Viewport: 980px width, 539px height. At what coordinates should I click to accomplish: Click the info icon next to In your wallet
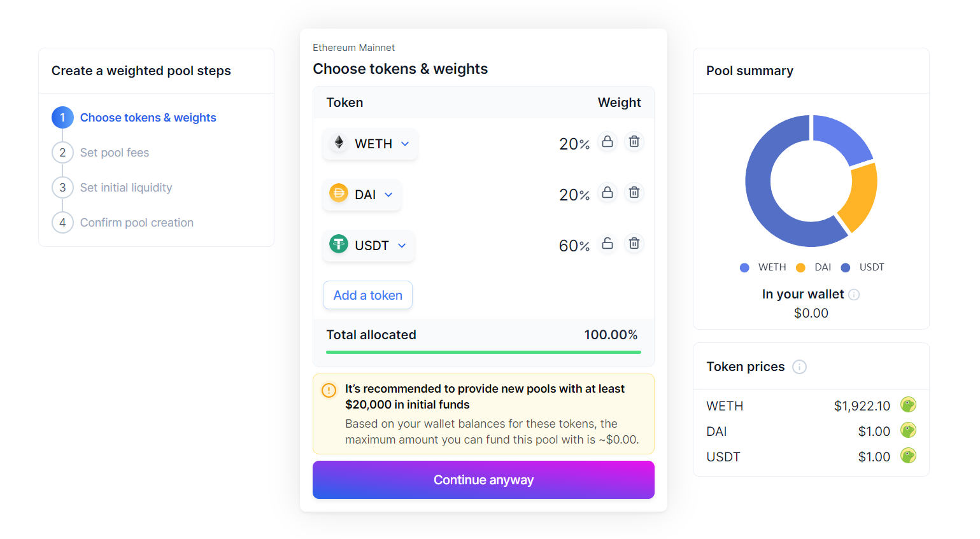pos(854,295)
